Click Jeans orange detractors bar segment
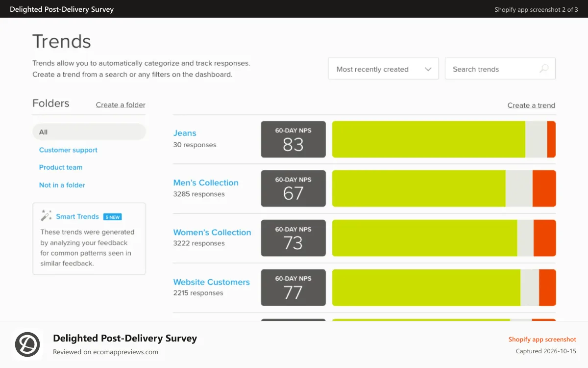 coord(551,139)
